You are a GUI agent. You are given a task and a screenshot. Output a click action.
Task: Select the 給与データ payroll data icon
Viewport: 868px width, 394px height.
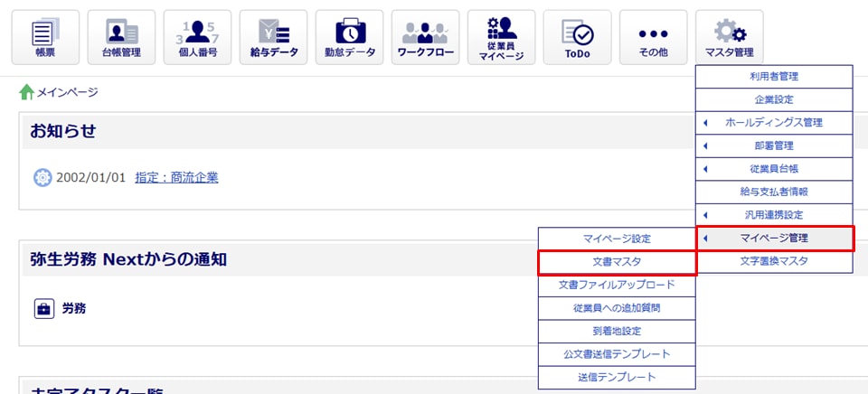(273, 37)
